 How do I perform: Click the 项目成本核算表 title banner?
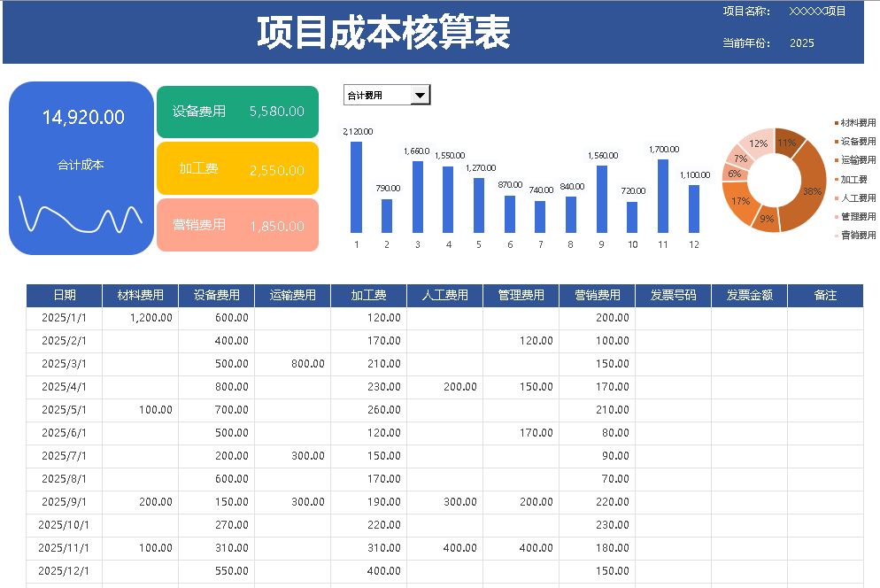tap(383, 34)
